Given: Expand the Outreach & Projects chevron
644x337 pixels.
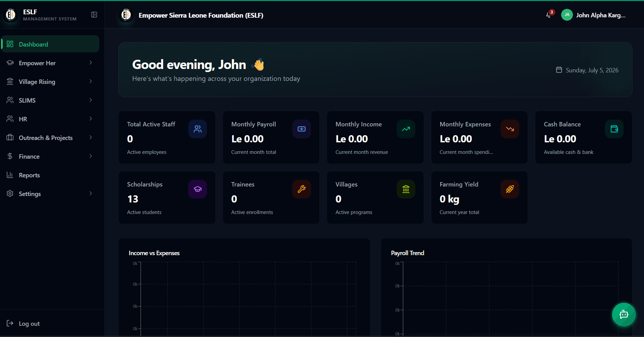Looking at the screenshot, I should point(91,137).
